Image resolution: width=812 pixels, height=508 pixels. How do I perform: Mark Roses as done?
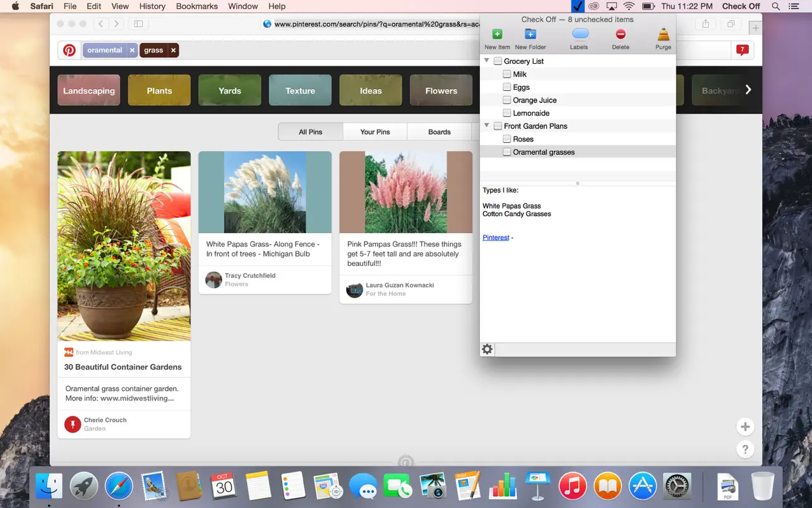[x=507, y=139]
